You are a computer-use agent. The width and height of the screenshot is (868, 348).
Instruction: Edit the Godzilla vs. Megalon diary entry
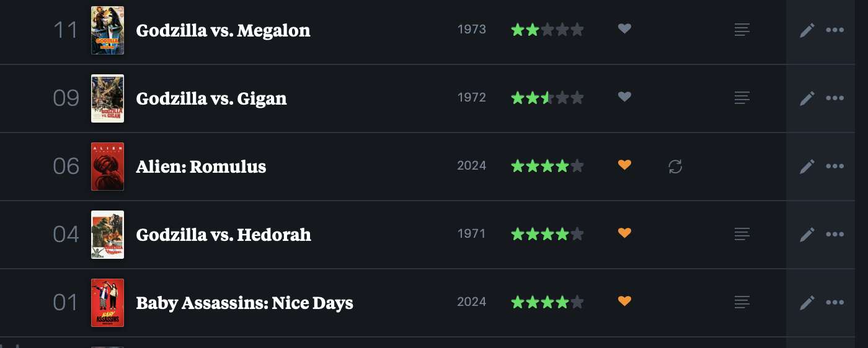807,30
